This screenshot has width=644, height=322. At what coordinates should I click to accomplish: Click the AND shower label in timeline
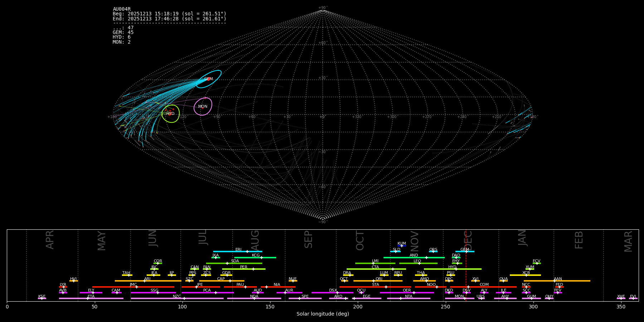coord(414,255)
